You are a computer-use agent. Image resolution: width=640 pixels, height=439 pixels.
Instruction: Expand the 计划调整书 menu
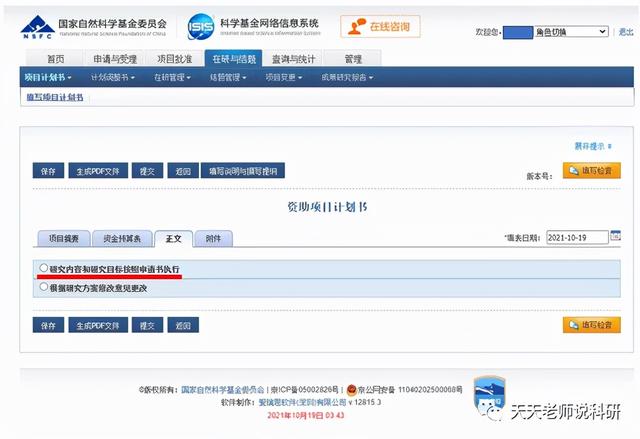click(x=113, y=77)
